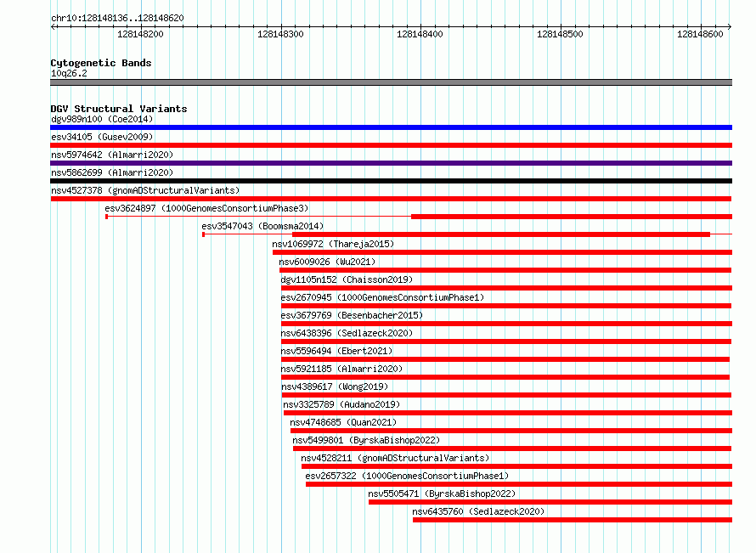Screen dimensions: 756x553
Task: Open esv3679769 (Besenbacher2015) variant label
Action: tap(352, 315)
